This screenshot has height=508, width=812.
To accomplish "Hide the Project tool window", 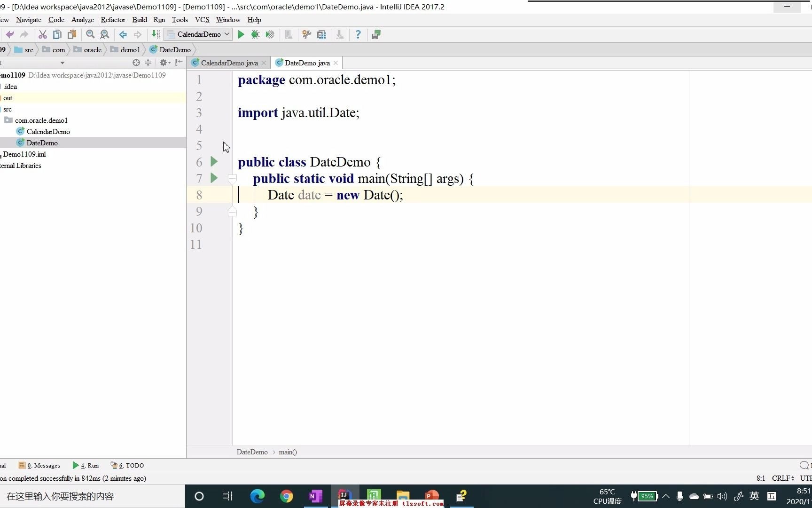I will [x=179, y=63].
